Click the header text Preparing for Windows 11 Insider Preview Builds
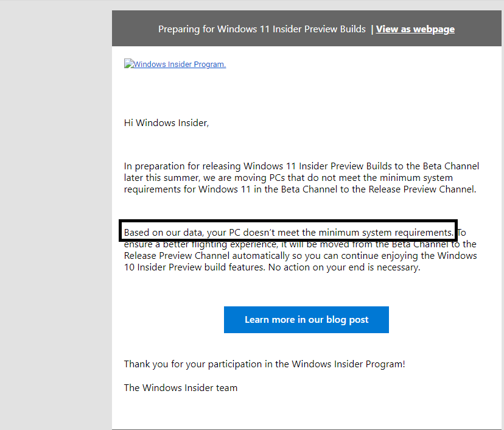 coord(262,29)
